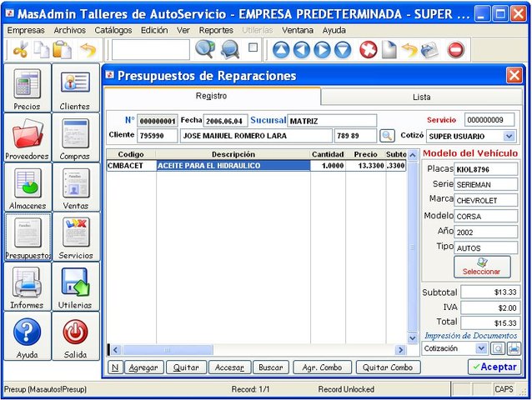Open the Ventana menu
Screen dimensions: 532x400
click(297, 31)
